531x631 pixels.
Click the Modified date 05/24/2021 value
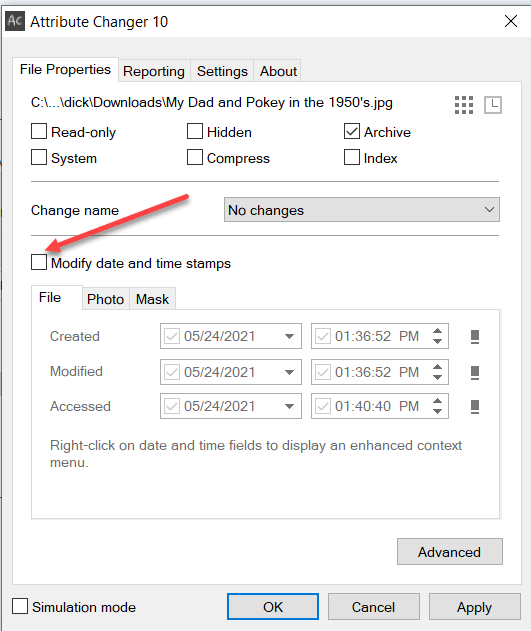pos(220,372)
